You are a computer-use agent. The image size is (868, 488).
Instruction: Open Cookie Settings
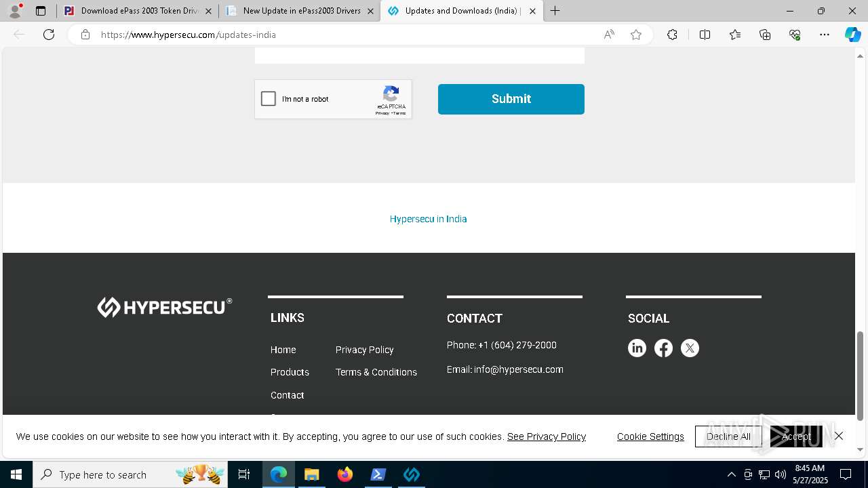tap(650, 436)
